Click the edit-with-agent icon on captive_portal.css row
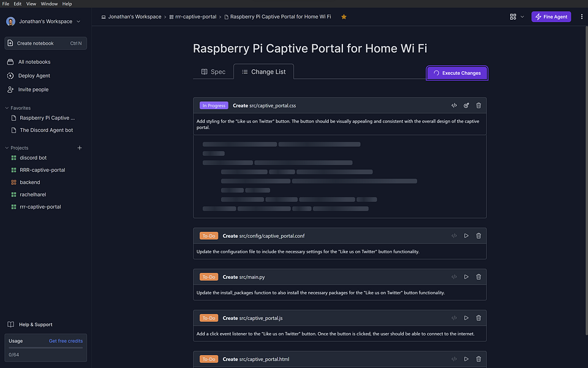 pyautogui.click(x=466, y=105)
